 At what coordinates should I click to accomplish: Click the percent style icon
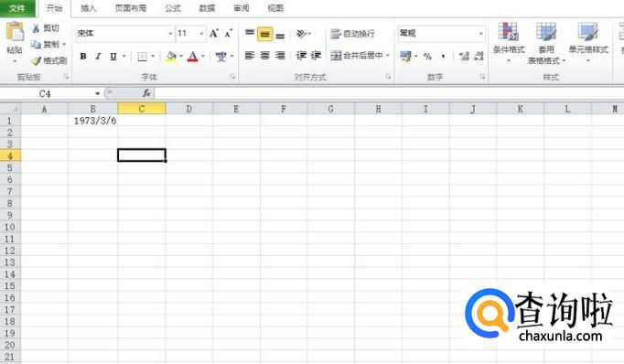(x=428, y=56)
